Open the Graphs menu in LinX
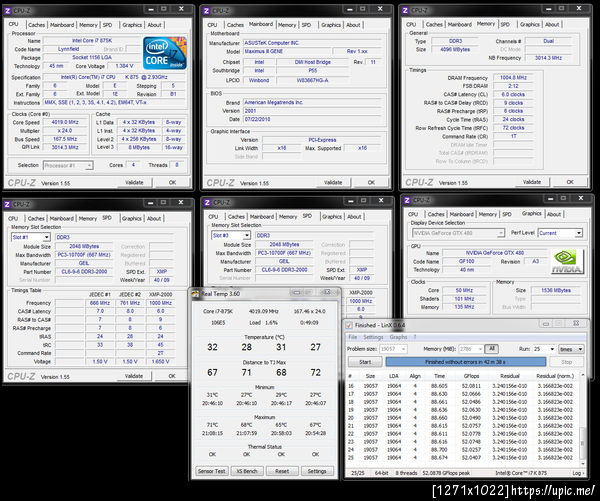 pyautogui.click(x=398, y=337)
